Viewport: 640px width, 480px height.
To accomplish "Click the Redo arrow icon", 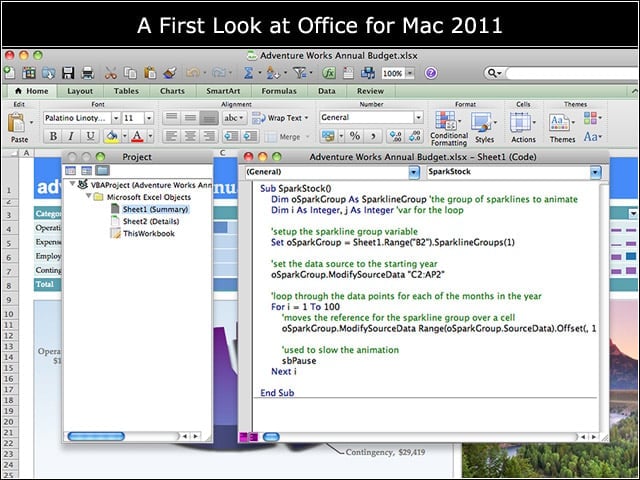I will tap(219, 73).
